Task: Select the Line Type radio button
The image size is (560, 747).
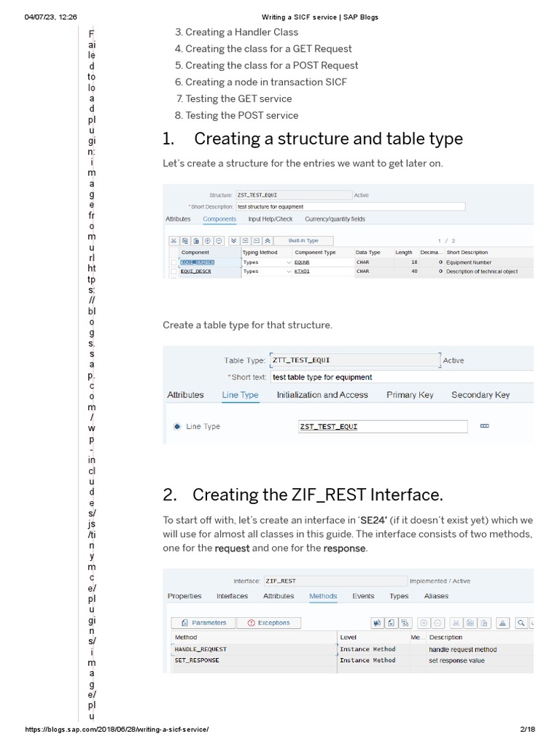Action: tap(176, 427)
